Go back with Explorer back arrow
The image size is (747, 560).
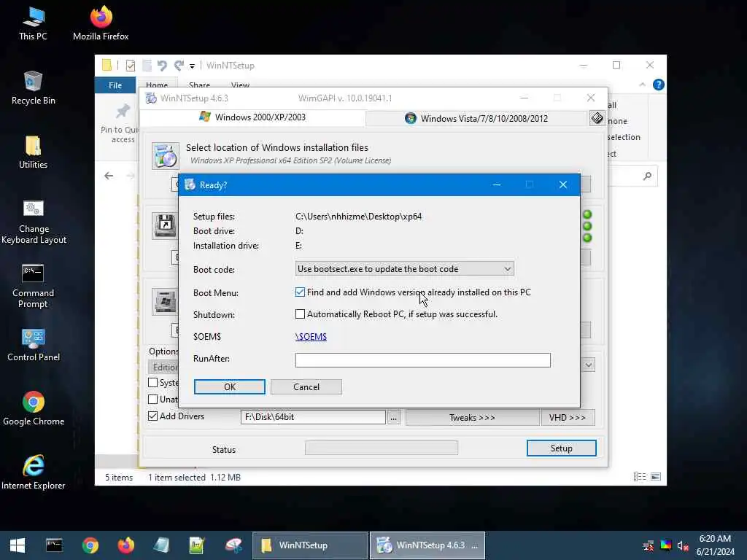109,176
